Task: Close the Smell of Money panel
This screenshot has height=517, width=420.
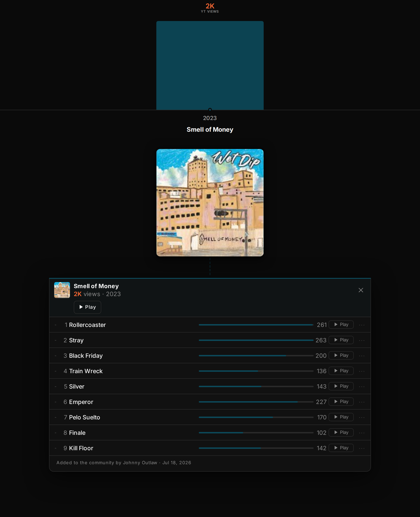Action: [x=361, y=290]
